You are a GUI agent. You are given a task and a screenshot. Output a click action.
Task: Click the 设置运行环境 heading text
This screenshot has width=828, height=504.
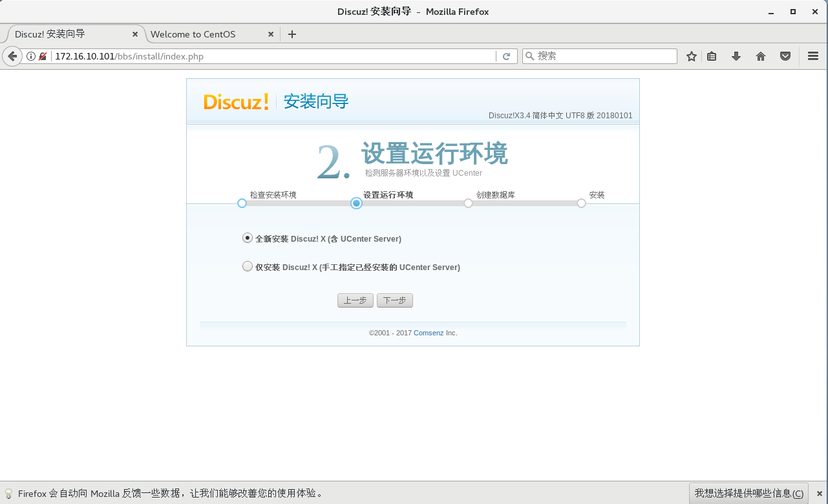click(434, 154)
